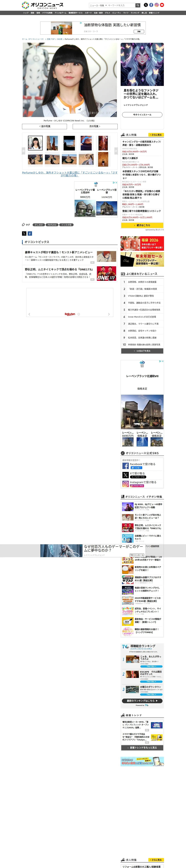Viewport: 186px width, 868px height.
Task: Click the かしゆか tag
Action: pos(39,225)
